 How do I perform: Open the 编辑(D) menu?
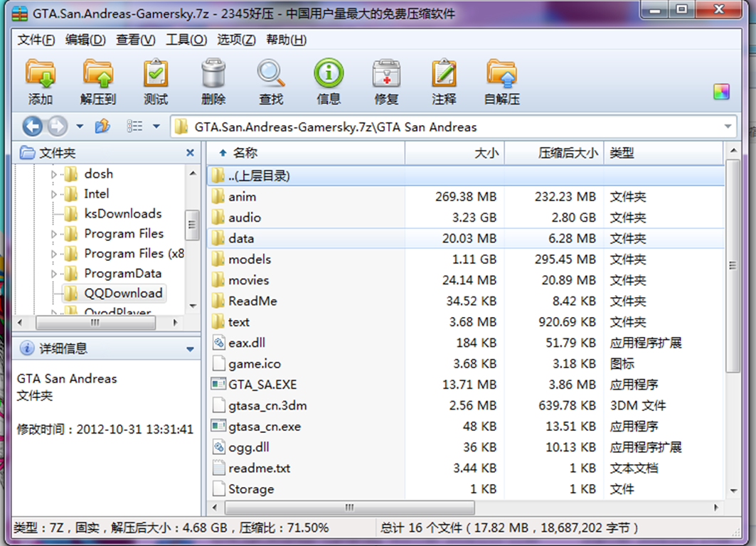click(85, 40)
